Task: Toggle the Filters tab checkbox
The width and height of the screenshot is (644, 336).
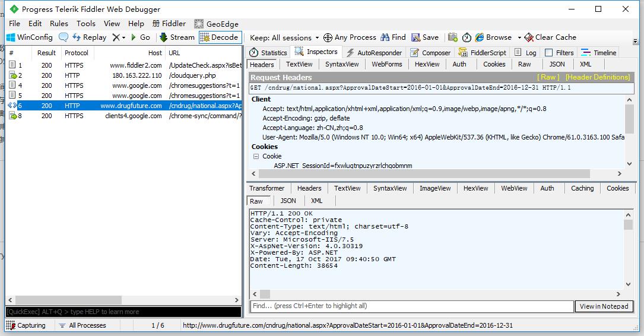Action: click(x=548, y=53)
